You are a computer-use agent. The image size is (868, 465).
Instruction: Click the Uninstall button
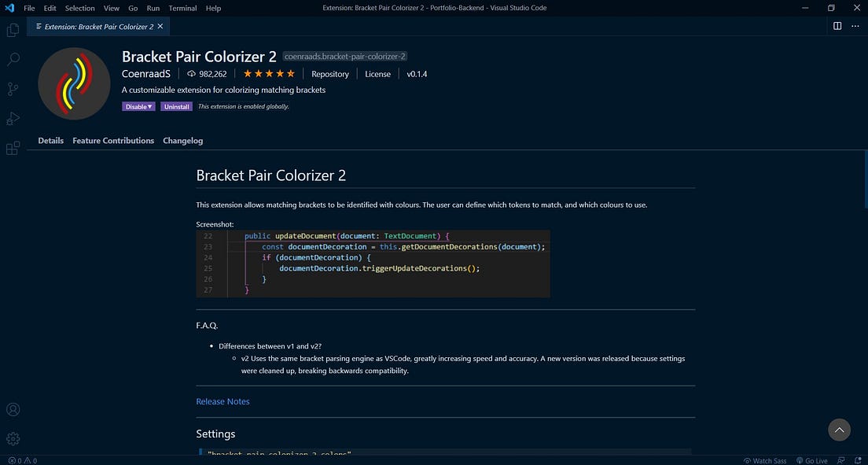[x=176, y=106]
